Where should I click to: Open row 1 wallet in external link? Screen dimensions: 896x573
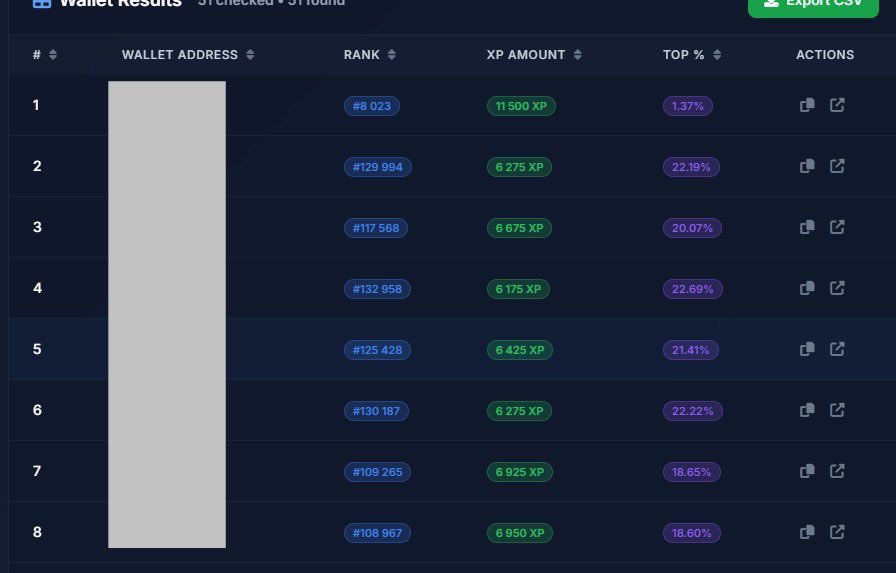click(837, 105)
